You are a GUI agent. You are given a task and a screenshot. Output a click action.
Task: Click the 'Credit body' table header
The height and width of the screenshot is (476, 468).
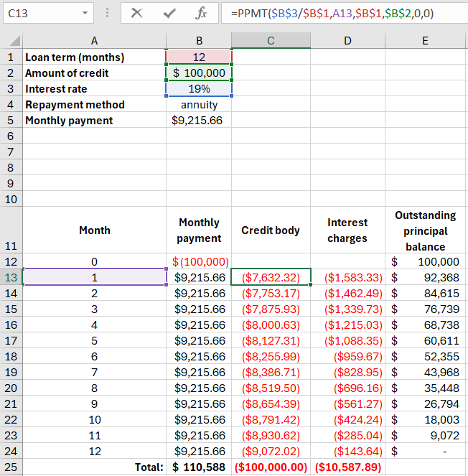tap(271, 230)
